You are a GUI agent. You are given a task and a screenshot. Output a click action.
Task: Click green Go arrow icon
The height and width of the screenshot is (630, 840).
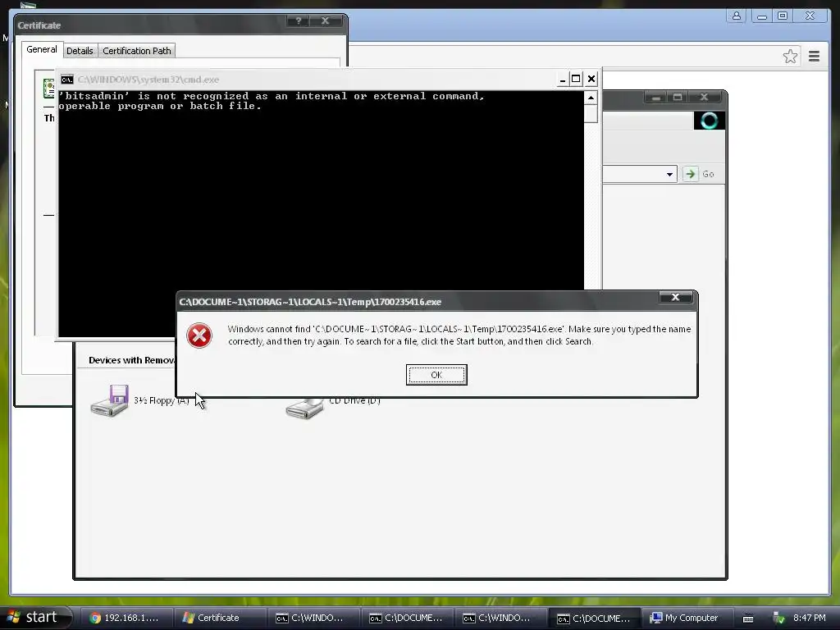(x=691, y=174)
